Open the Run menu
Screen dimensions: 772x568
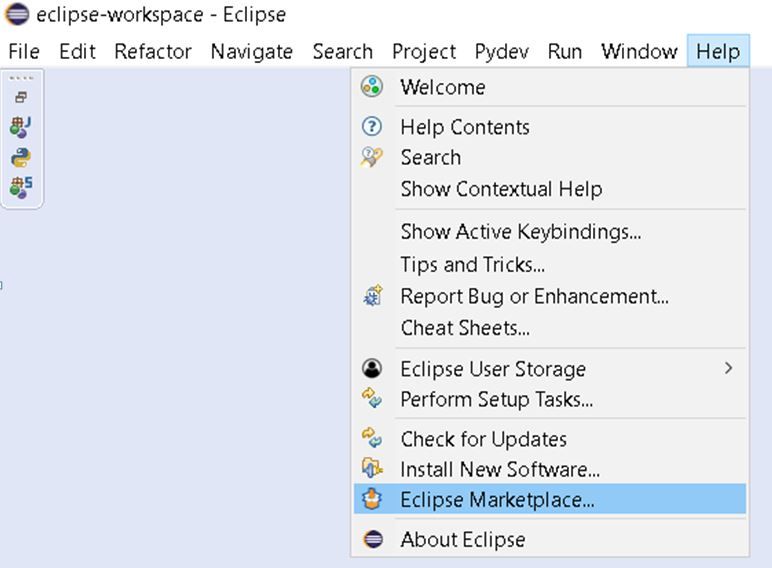[x=565, y=51]
